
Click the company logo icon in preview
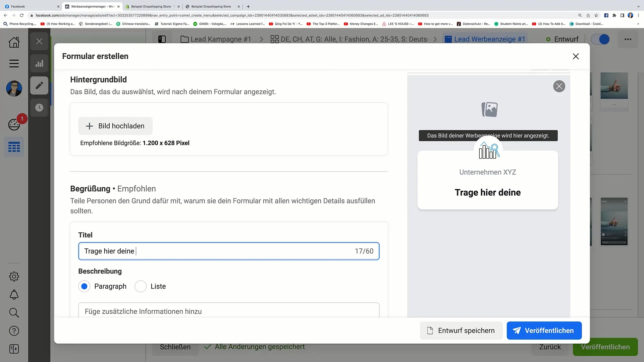pos(488,150)
